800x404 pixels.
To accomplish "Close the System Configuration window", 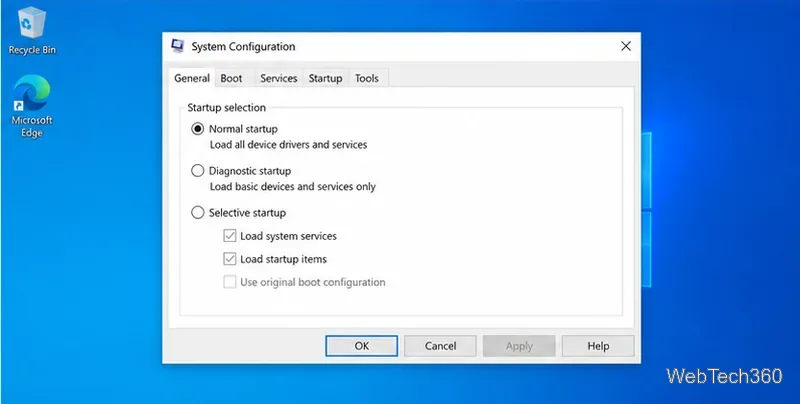I will click(626, 46).
